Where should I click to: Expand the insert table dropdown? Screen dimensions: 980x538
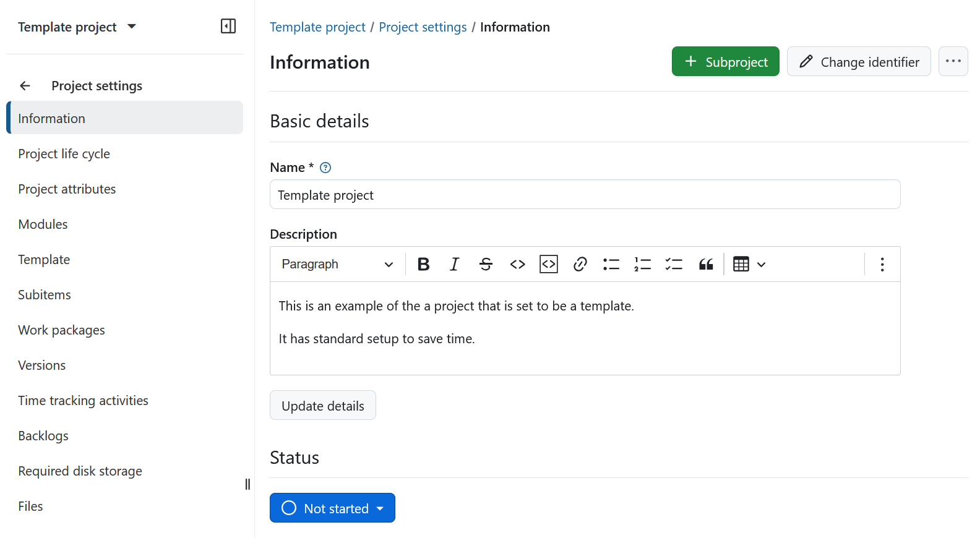click(749, 265)
